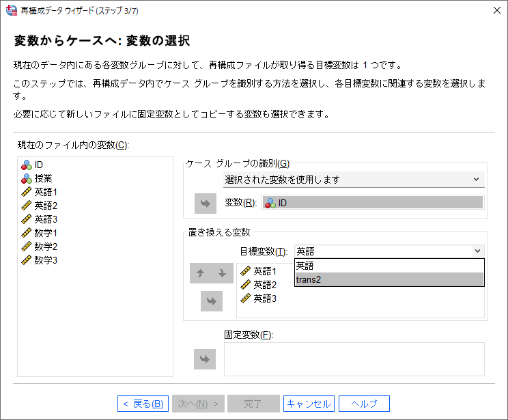Click the 変数(R) field containing ID
The height and width of the screenshot is (420, 508).
[373, 203]
